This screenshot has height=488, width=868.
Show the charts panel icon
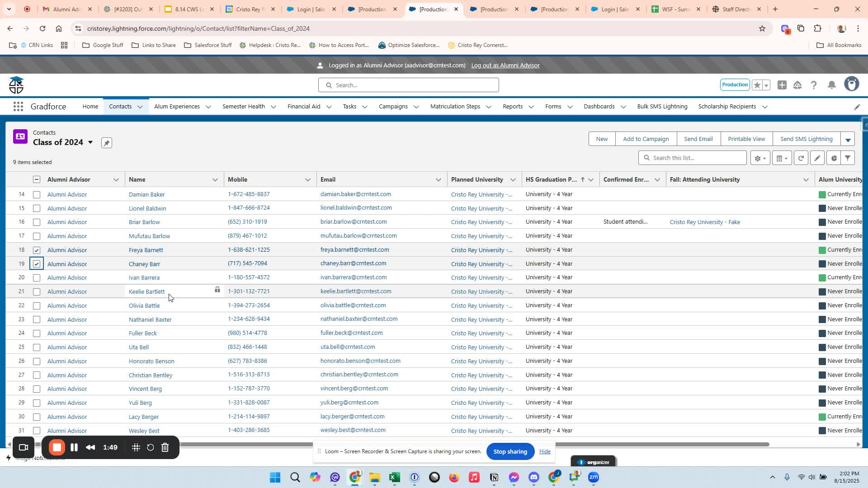point(834,158)
